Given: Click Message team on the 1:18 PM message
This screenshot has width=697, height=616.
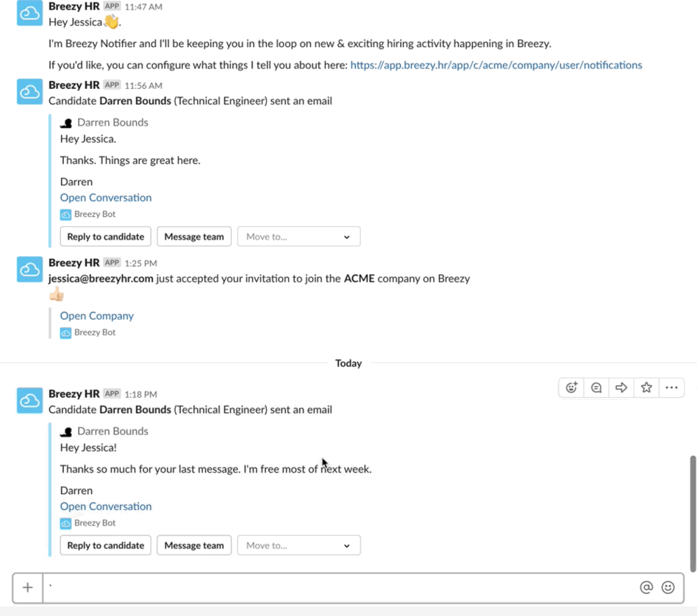Looking at the screenshot, I should coord(194,545).
